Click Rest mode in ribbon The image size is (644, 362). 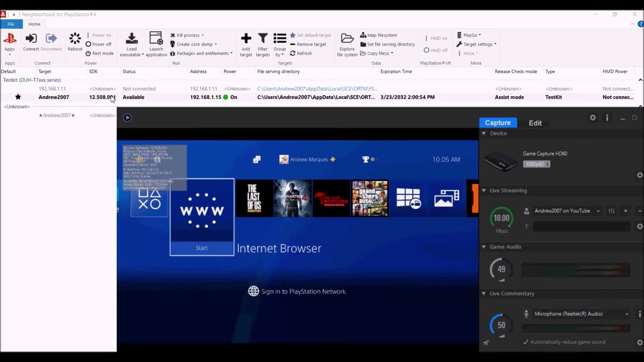100,53
